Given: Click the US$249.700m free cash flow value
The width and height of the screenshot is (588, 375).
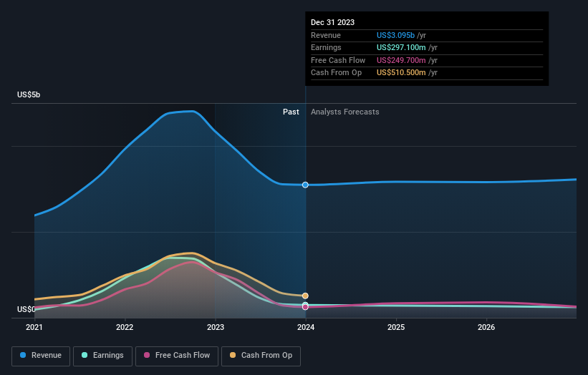Looking at the screenshot, I should (401, 60).
